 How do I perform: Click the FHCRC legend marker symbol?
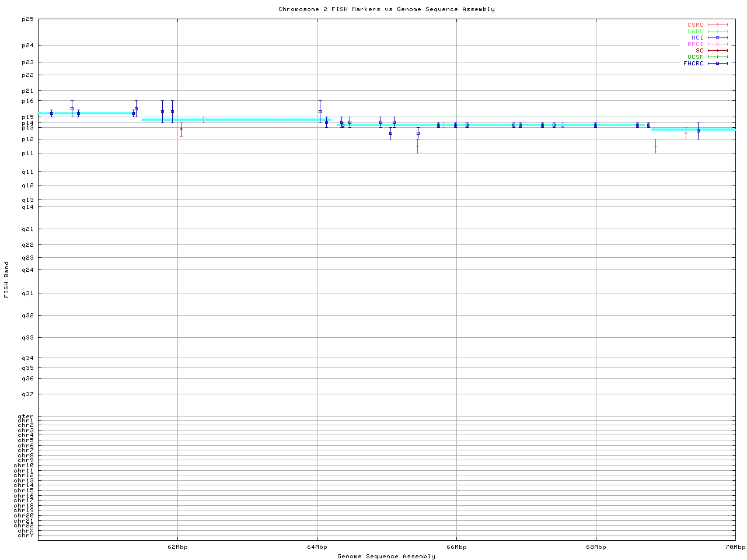[x=717, y=63]
